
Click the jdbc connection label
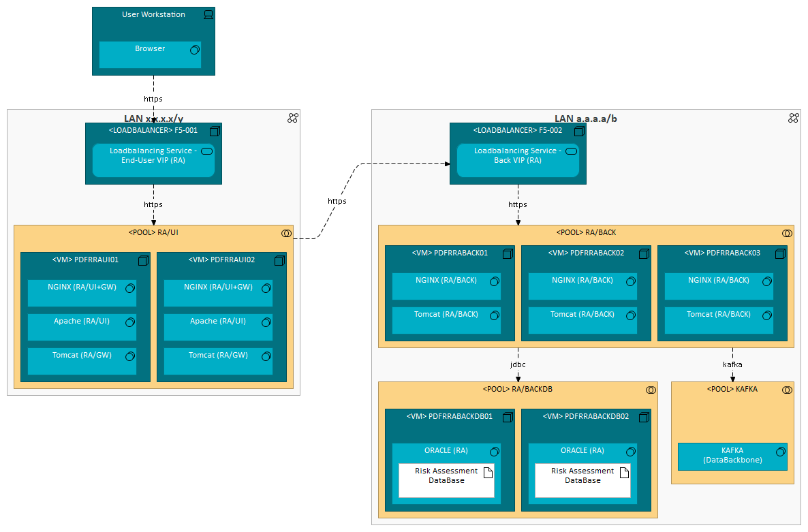point(518,364)
